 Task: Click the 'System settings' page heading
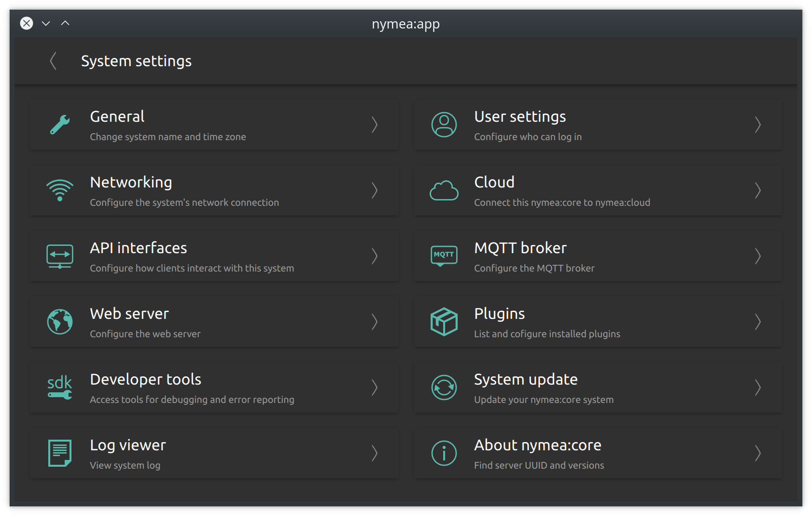(136, 61)
